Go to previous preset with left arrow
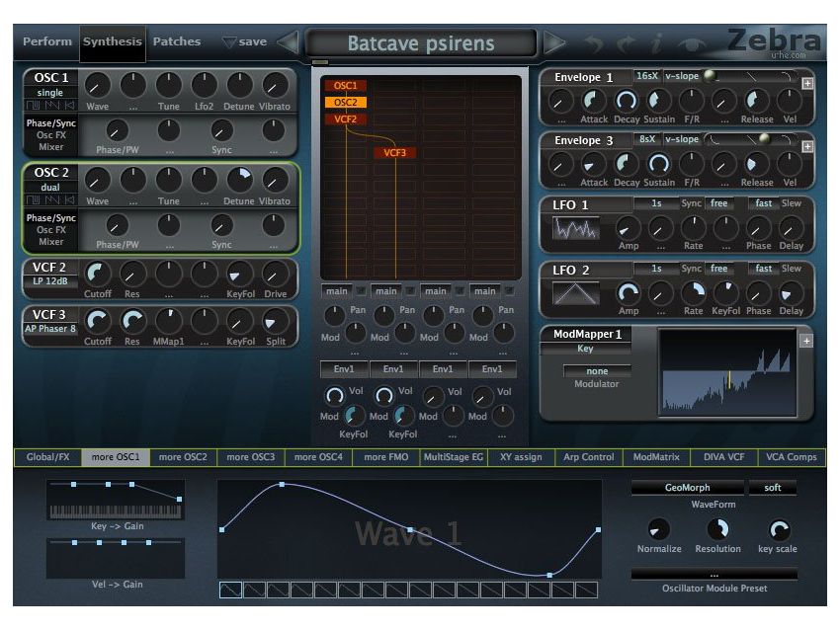The width and height of the screenshot is (840, 630). tap(289, 42)
